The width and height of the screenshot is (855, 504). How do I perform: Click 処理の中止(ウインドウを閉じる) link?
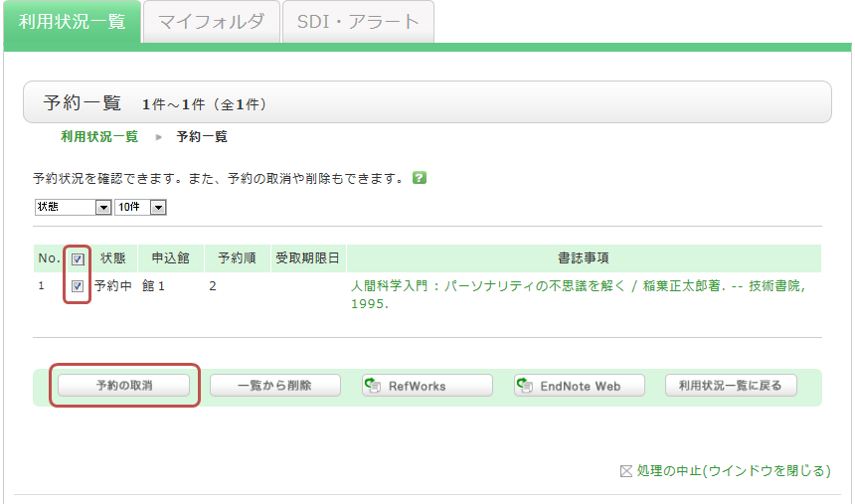pos(733,471)
